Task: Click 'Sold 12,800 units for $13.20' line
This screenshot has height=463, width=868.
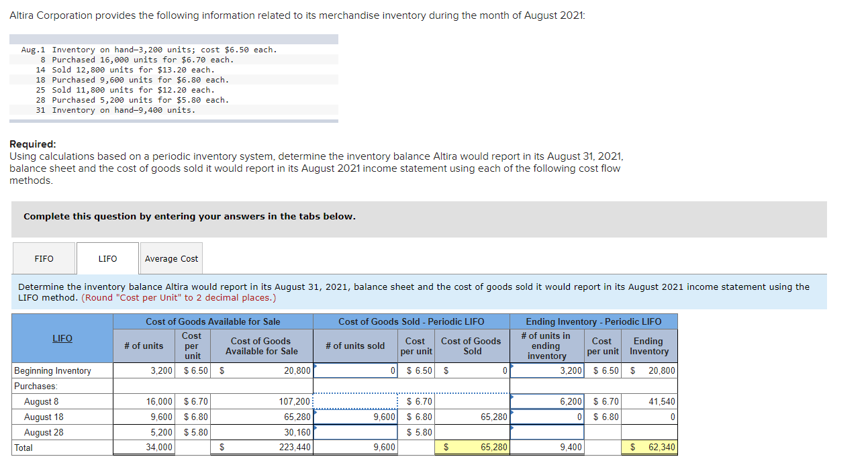Action: 125,70
